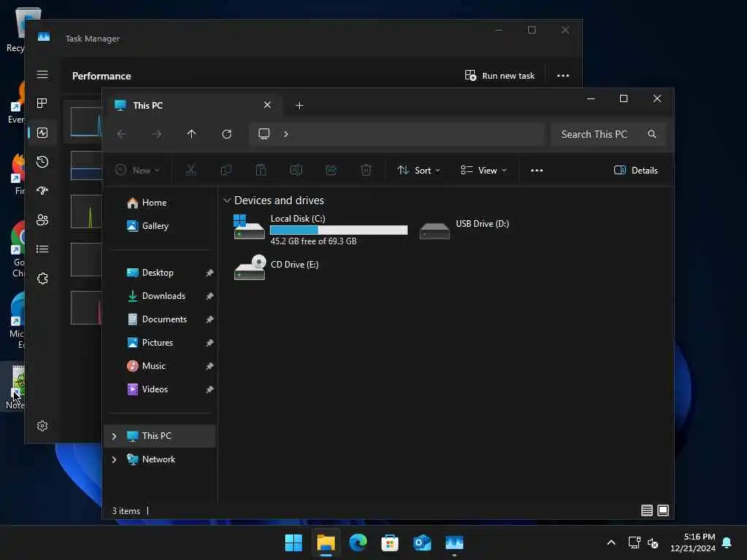Screen dimensions: 747x560
Task: Open the View dropdown menu
Action: pos(484,170)
